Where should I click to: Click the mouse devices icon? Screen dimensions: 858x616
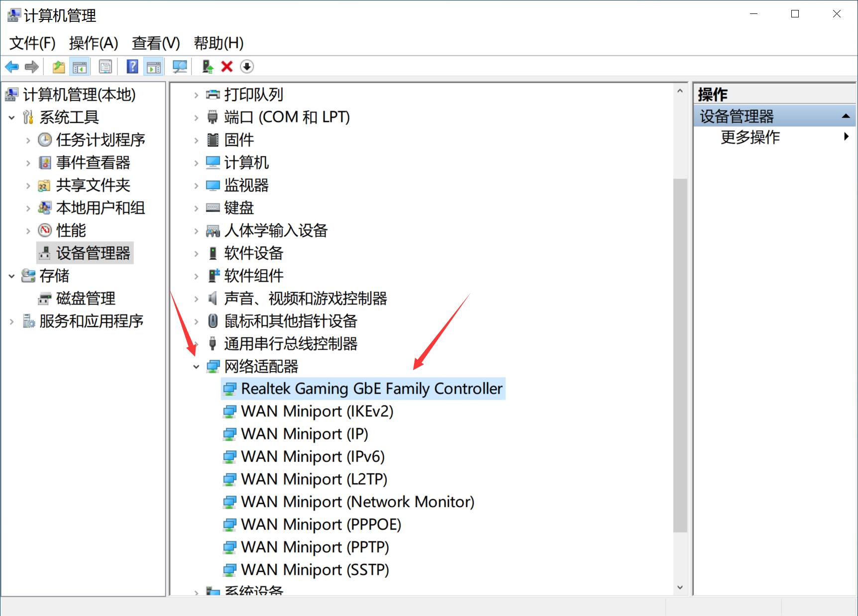click(x=213, y=321)
